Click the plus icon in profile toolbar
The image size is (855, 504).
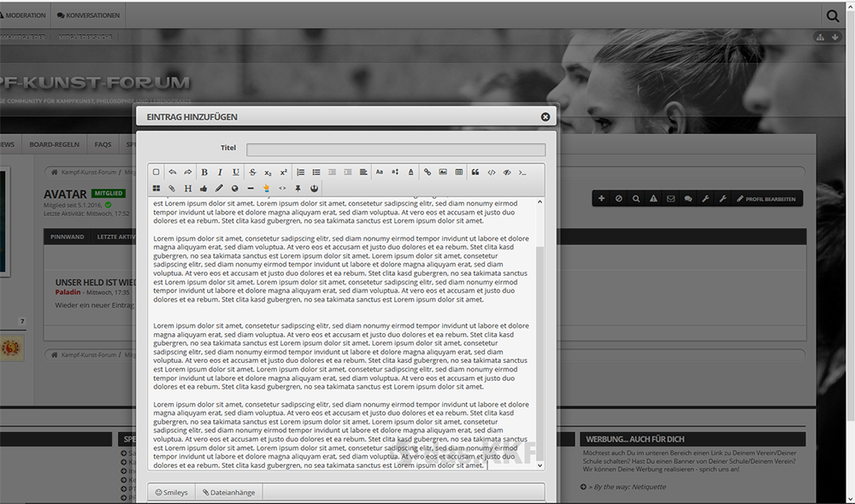[601, 199]
